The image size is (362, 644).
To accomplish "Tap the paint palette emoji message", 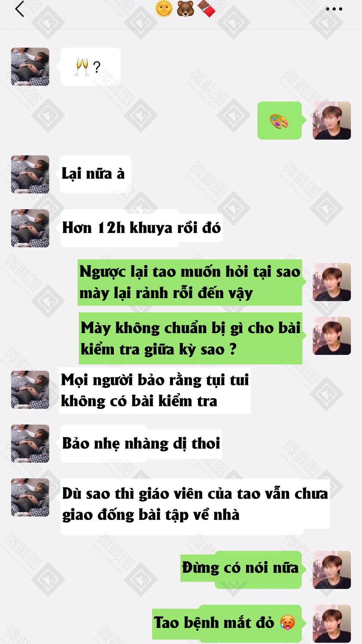I will click(x=280, y=120).
